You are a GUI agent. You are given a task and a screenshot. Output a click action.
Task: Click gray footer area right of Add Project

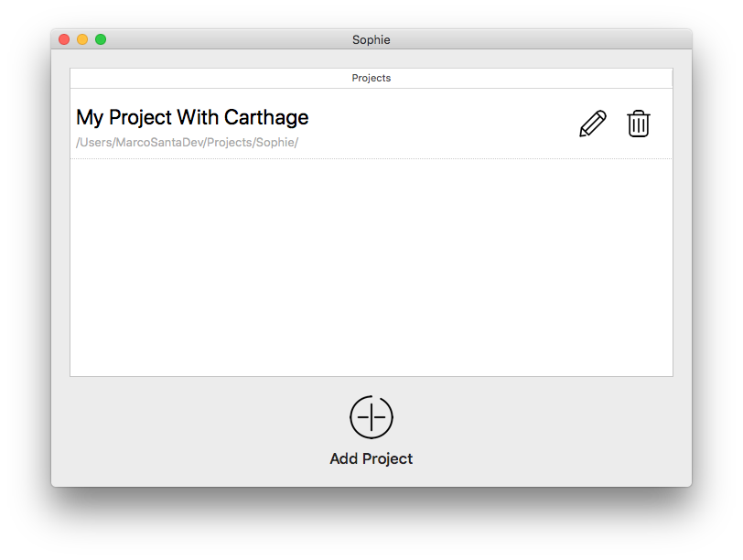(x=552, y=431)
